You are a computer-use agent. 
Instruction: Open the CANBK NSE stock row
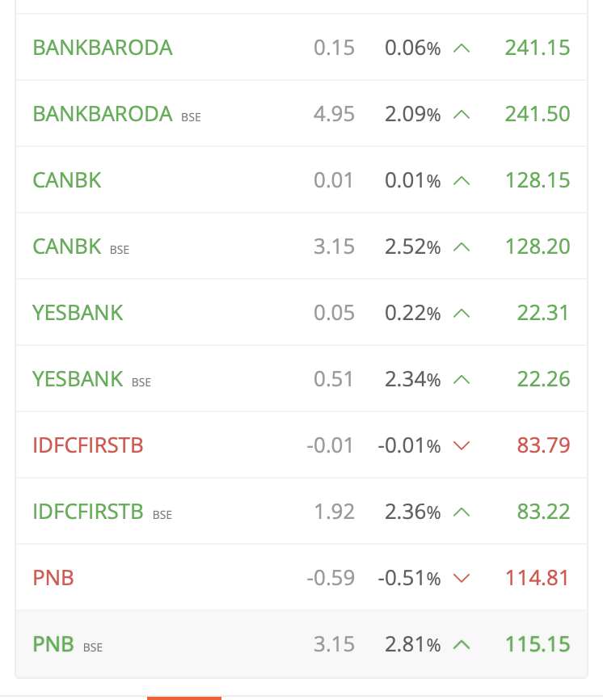pos(301,180)
